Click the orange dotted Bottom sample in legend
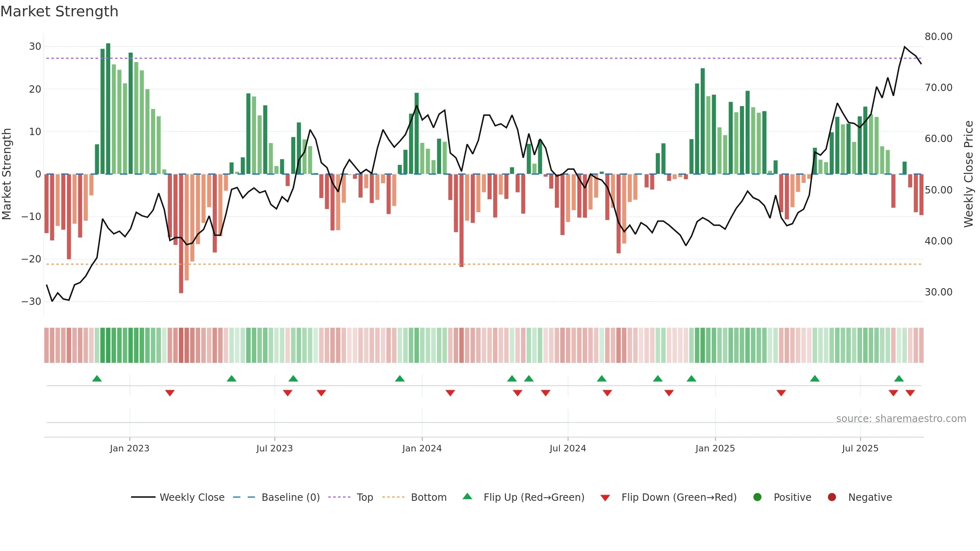 point(394,497)
